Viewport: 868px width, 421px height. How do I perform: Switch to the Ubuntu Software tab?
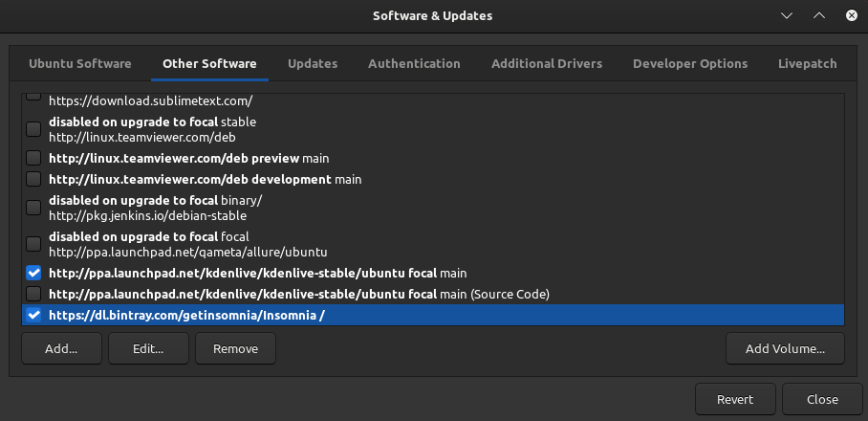[79, 64]
